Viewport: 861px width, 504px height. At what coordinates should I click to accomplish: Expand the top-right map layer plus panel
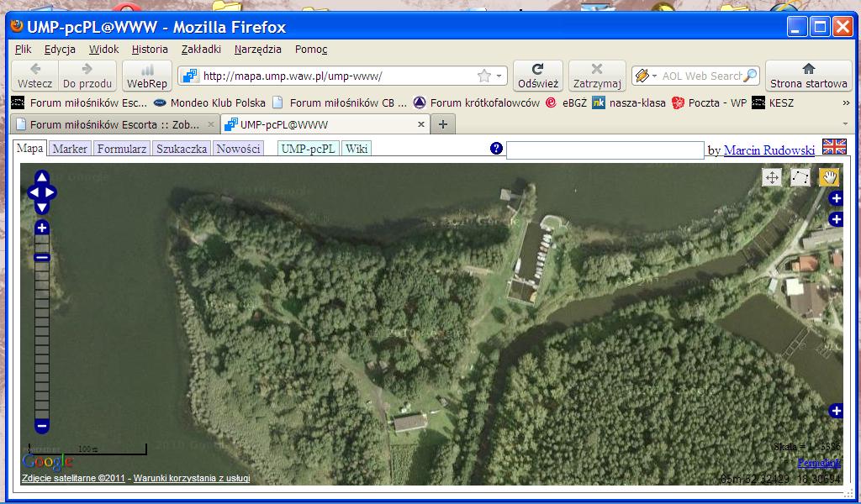[836, 198]
